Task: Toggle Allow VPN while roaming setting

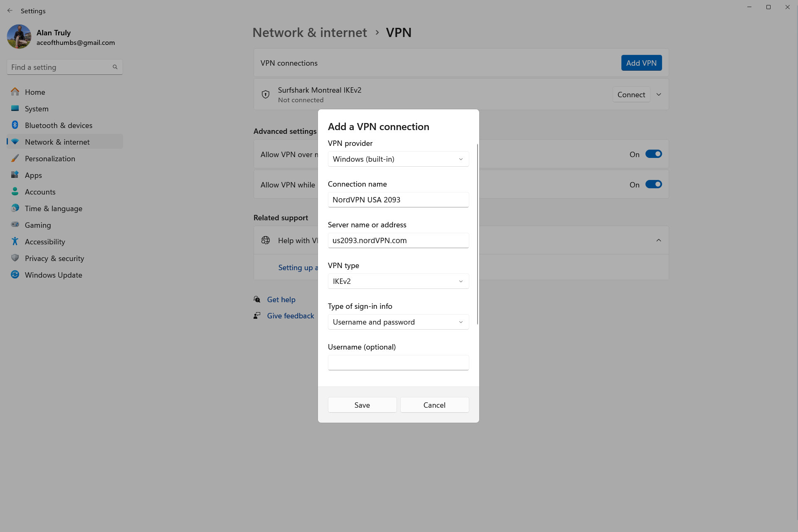Action: [653, 185]
